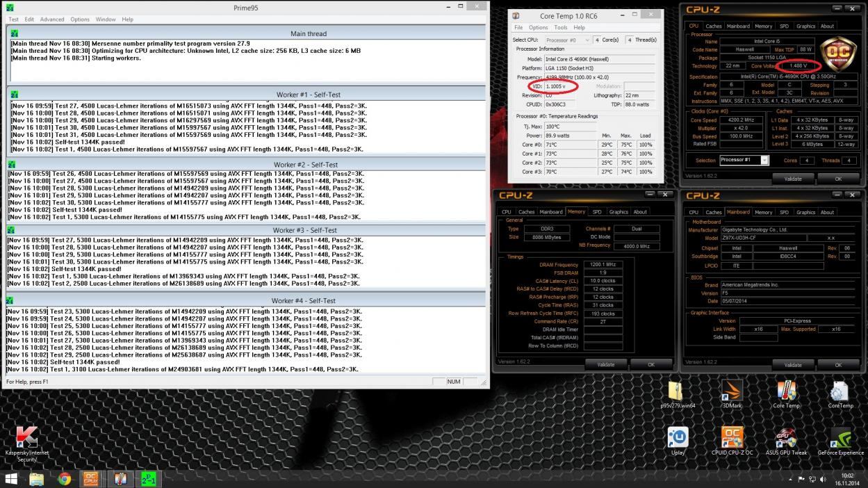
Task: Open Google Chrome from the taskbar
Action: (x=64, y=479)
